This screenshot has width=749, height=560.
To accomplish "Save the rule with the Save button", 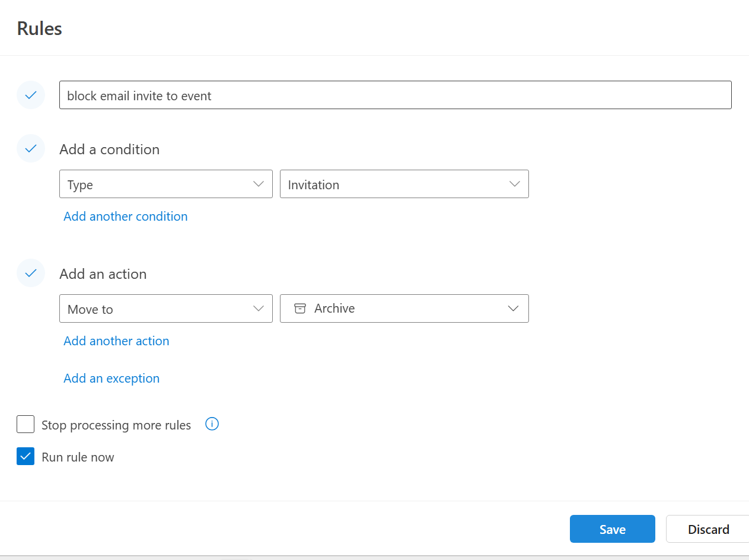I will pyautogui.click(x=613, y=529).
